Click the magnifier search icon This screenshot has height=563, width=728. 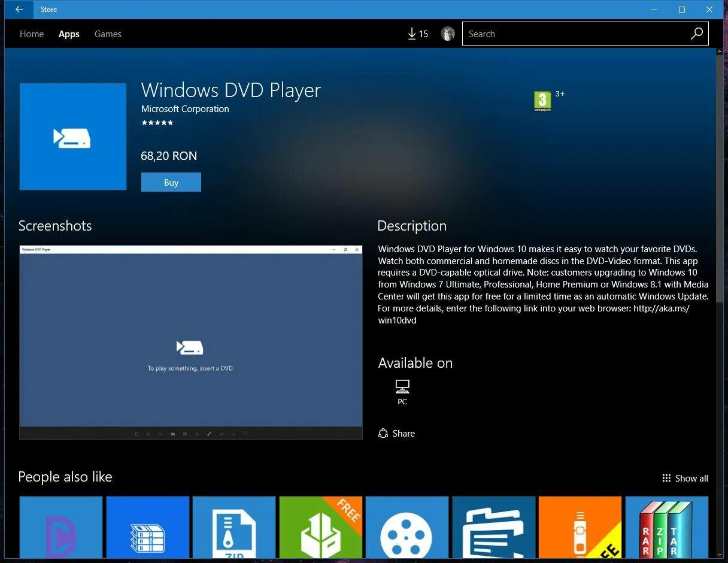pos(696,34)
